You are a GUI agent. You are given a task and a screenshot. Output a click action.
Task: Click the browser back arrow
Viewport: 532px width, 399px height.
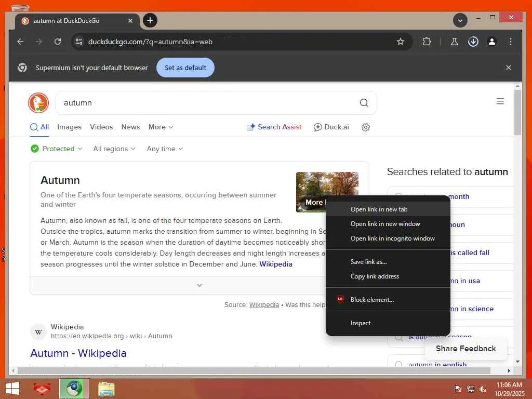(20, 42)
